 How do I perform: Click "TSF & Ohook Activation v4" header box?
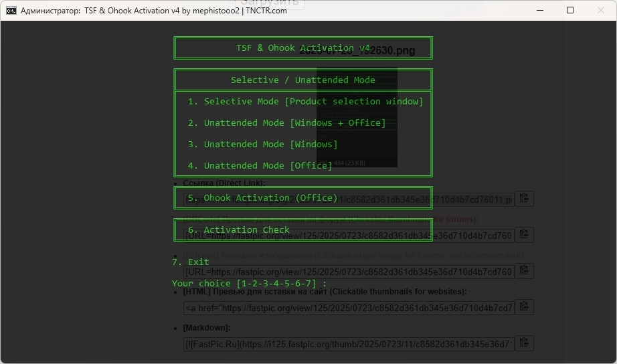point(303,48)
